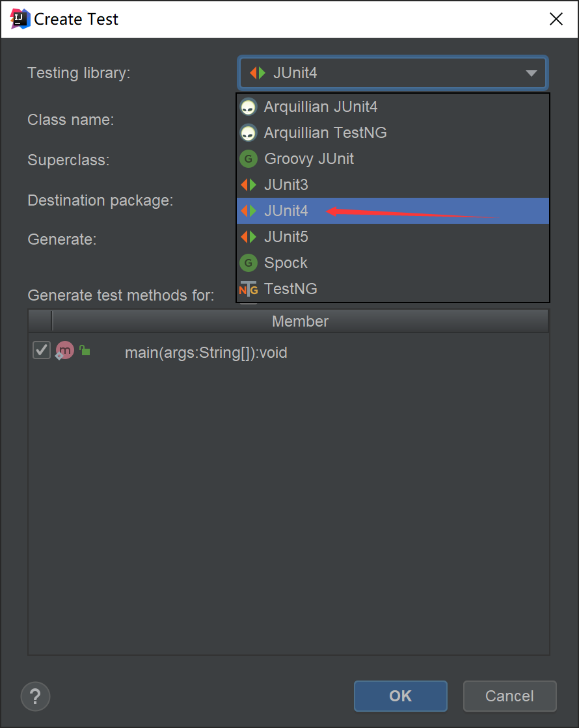Click the JUnit5 arrows icon
Screen dimensions: 579x728
pos(248,237)
